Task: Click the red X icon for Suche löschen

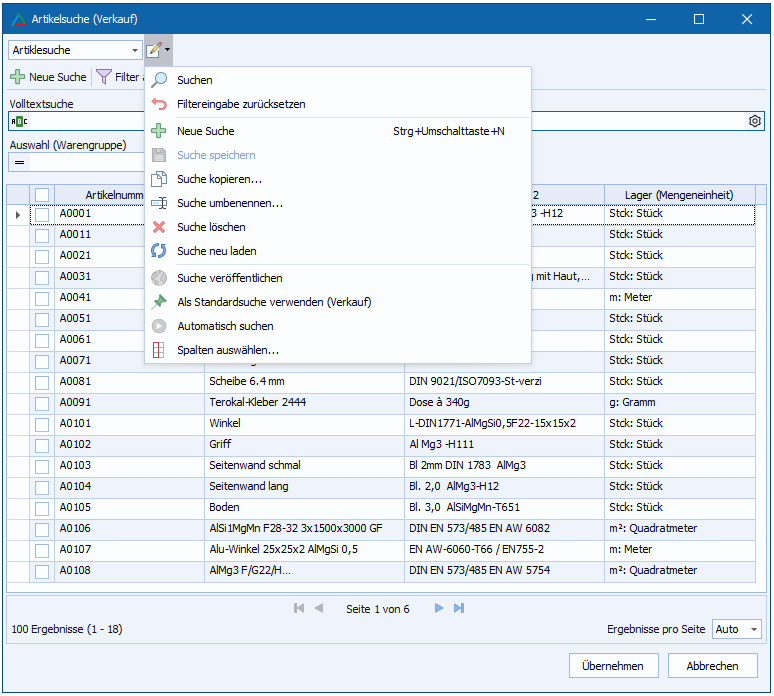Action: (x=158, y=227)
